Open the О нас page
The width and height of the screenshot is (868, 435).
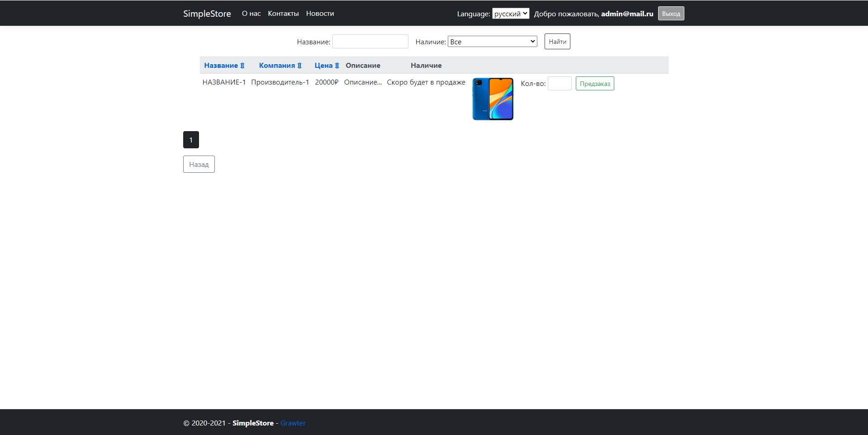(251, 13)
